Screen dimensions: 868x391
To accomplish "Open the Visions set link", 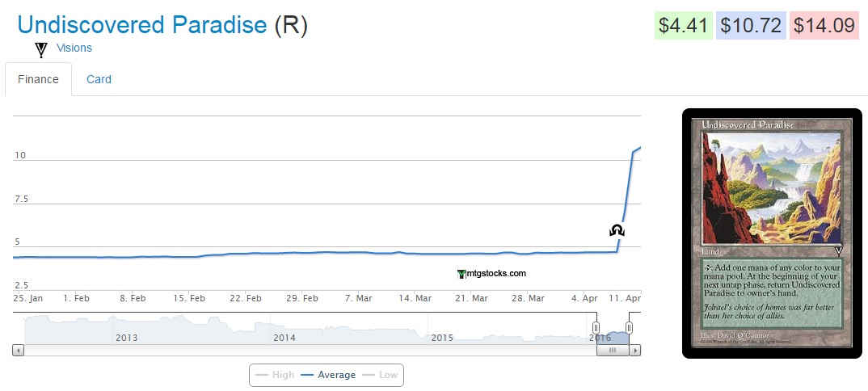I will pyautogui.click(x=74, y=48).
